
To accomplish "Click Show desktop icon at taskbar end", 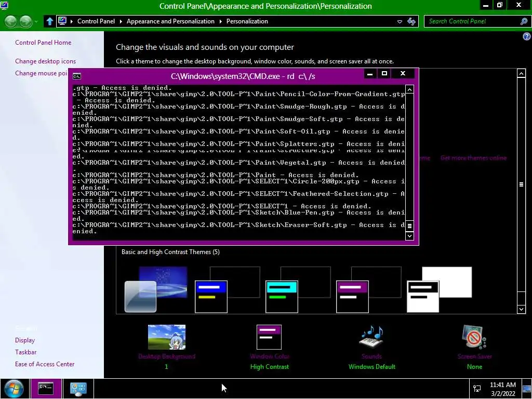I will click(x=527, y=389).
